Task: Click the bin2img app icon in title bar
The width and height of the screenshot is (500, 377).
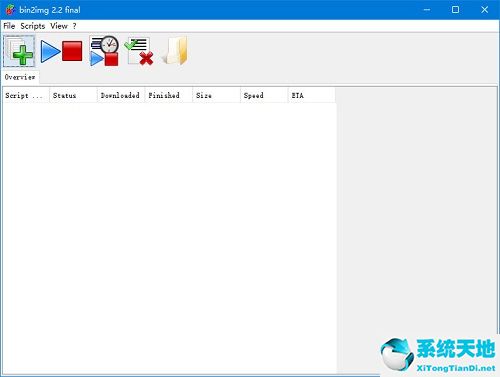Action: (x=10, y=10)
